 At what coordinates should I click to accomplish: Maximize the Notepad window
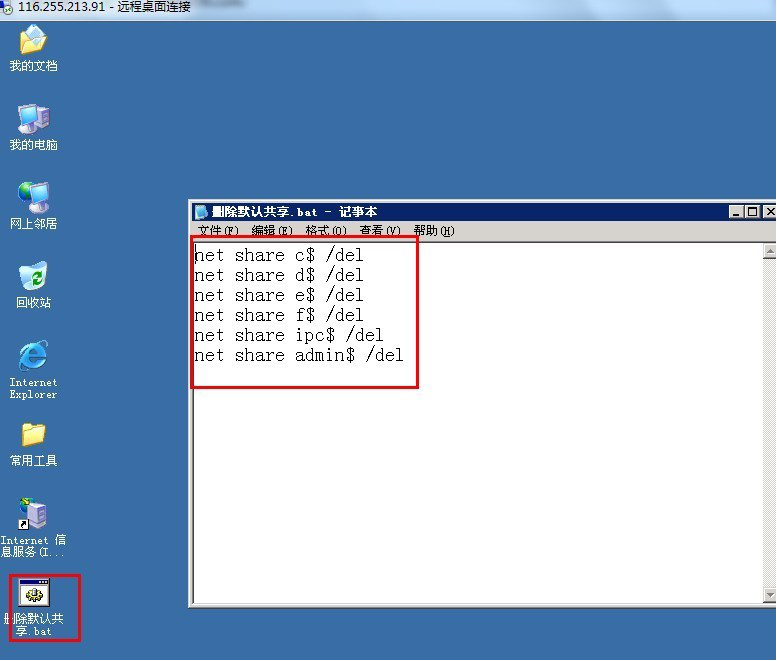click(753, 212)
